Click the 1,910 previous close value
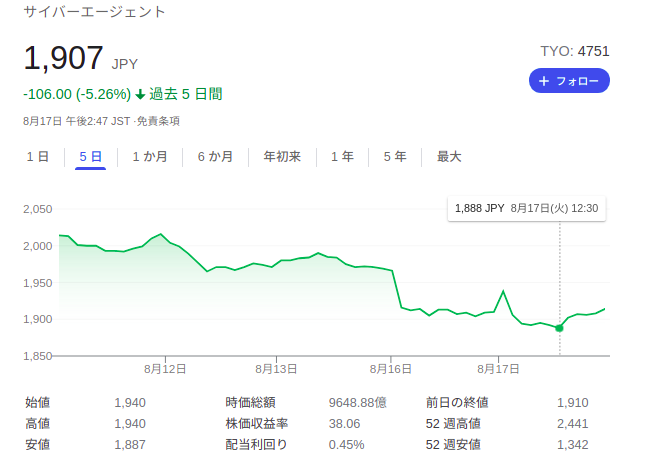Screen dimensions: 648x466 pos(573,402)
